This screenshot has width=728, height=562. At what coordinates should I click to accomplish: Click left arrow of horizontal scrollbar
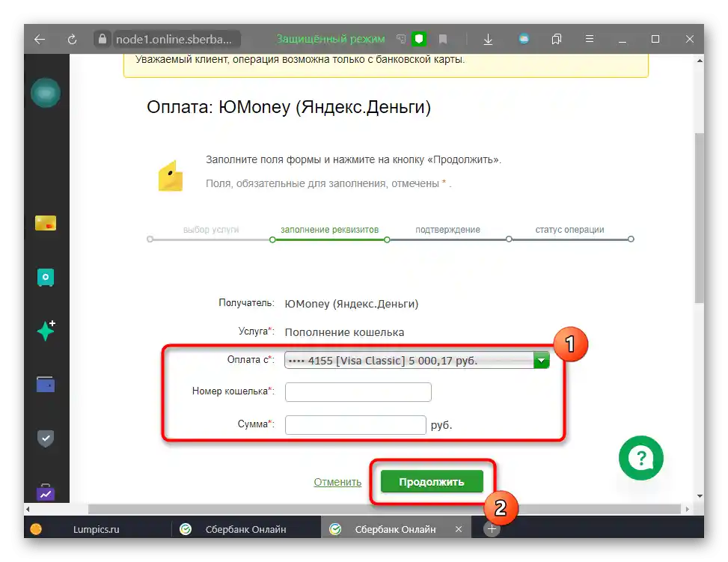click(28, 509)
